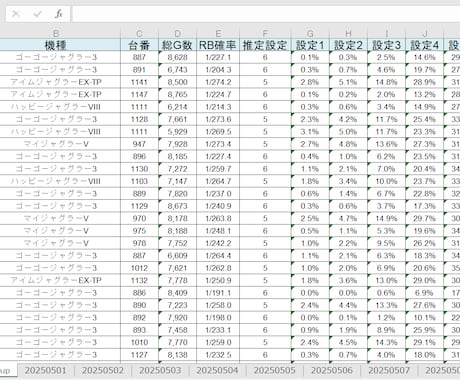Screen dimensions: 460x380
Task: Click the 推定設定 header cell
Action: pyautogui.click(x=265, y=45)
